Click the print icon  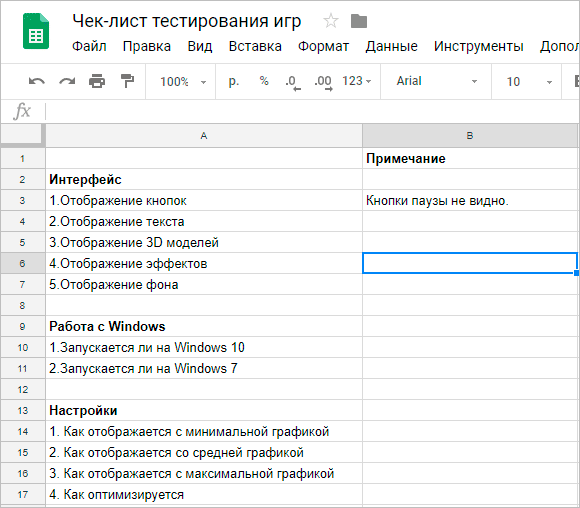(97, 81)
